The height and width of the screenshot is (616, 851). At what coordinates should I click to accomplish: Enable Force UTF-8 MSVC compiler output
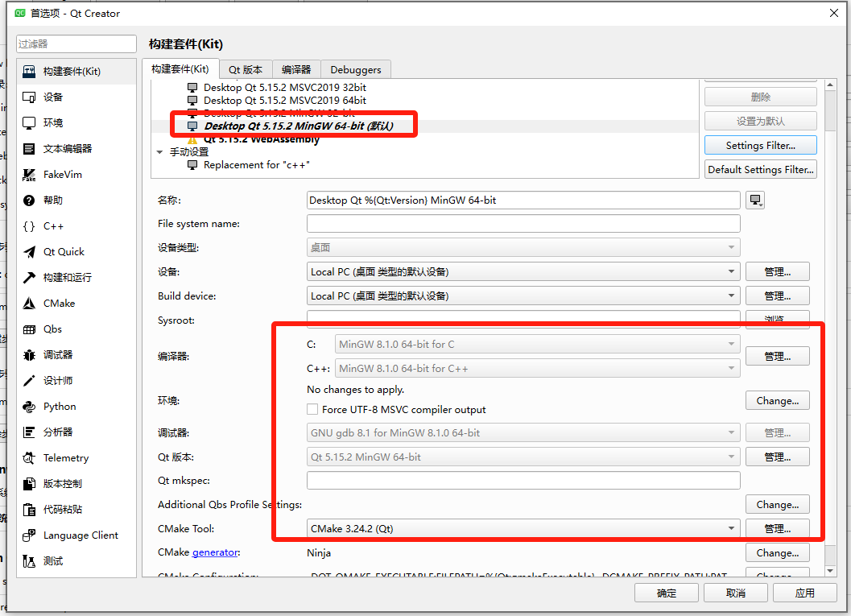pyautogui.click(x=312, y=409)
